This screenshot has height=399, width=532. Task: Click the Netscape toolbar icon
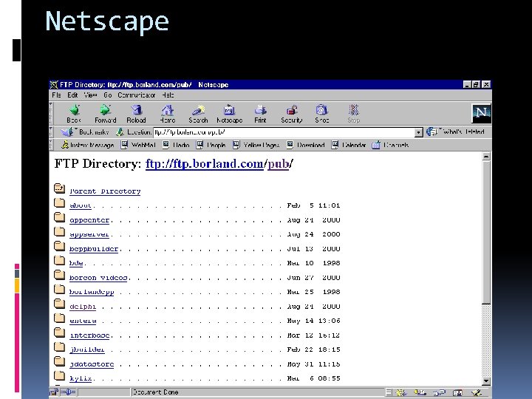click(x=229, y=114)
